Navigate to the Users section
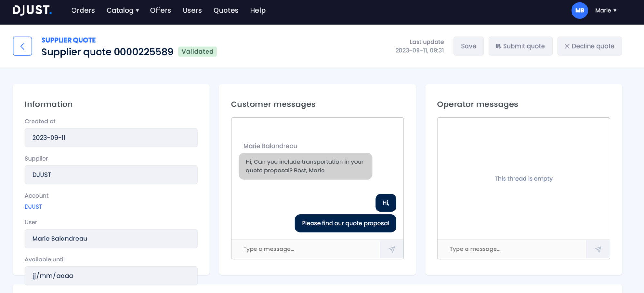Viewport: 644px width, 293px height. [x=192, y=10]
